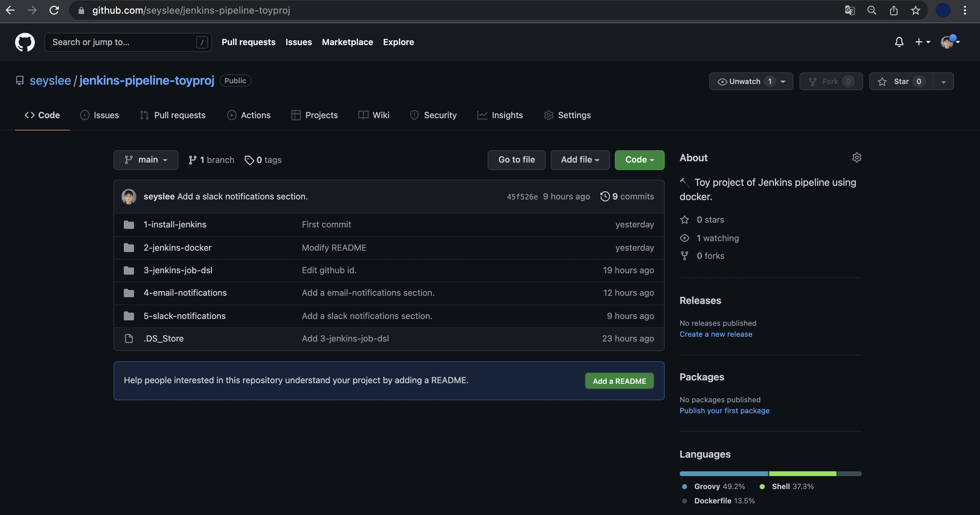Open the Insights tab

pos(500,115)
